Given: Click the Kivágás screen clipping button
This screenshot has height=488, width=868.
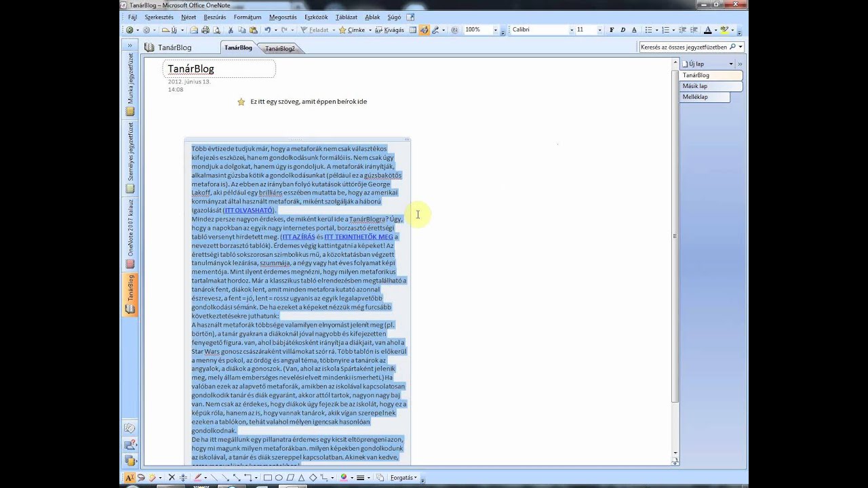Looking at the screenshot, I should (389, 30).
